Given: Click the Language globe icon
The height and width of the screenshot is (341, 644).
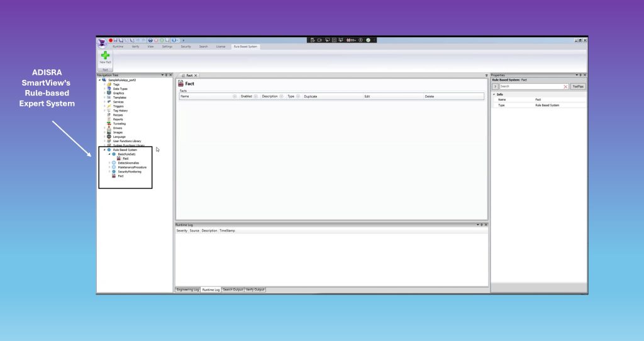Looking at the screenshot, I should (109, 137).
